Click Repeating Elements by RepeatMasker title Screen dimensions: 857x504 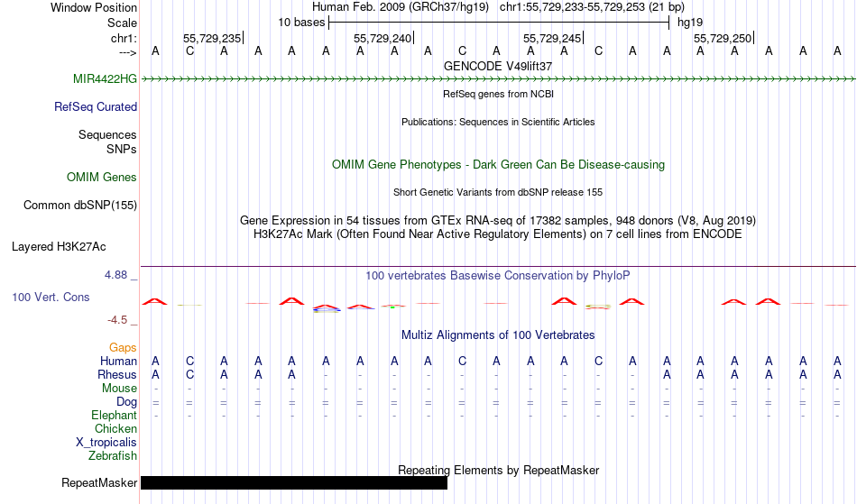499,470
